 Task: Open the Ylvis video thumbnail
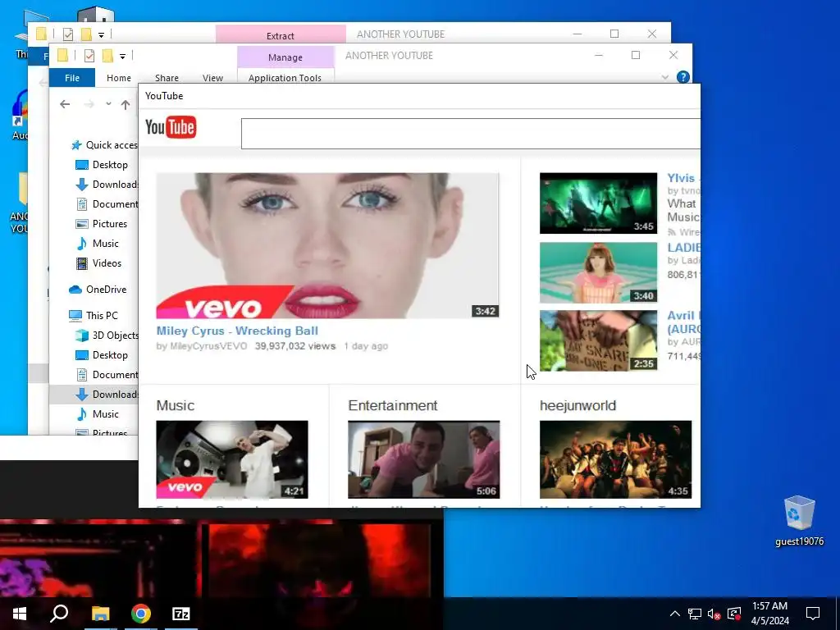[x=598, y=203]
